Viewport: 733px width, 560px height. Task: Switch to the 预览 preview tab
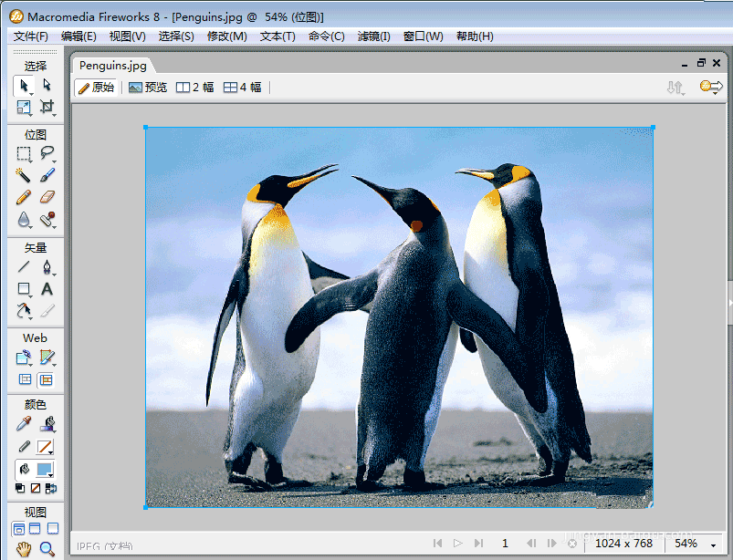(148, 88)
